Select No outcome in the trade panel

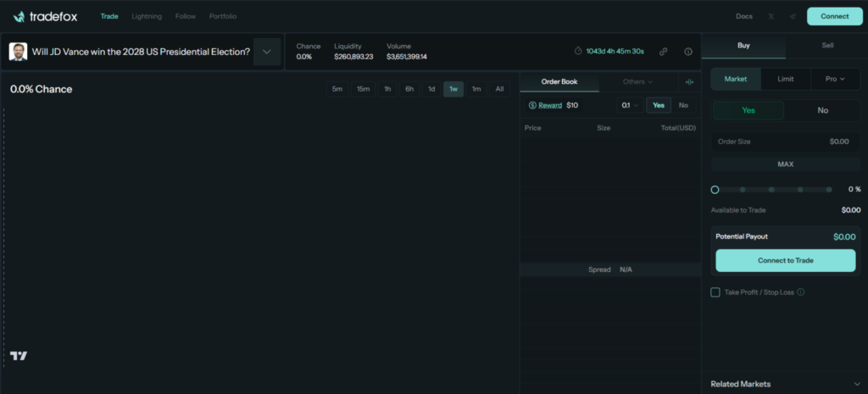(822, 110)
